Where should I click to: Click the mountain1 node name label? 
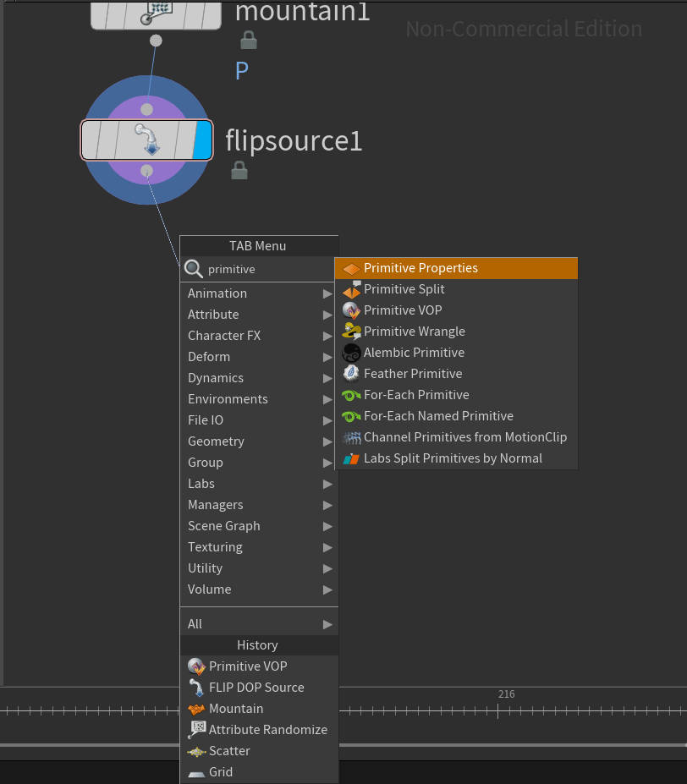[302, 12]
